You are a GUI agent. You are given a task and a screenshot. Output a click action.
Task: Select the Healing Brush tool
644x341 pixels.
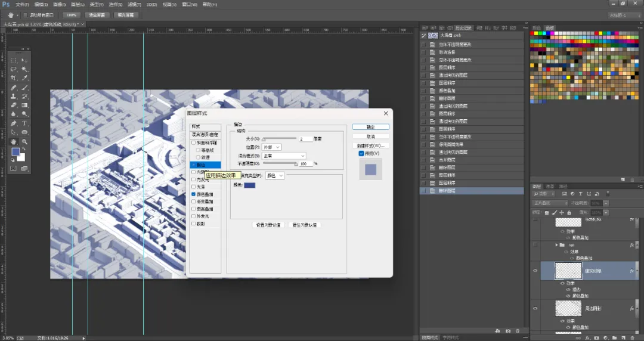click(x=14, y=87)
